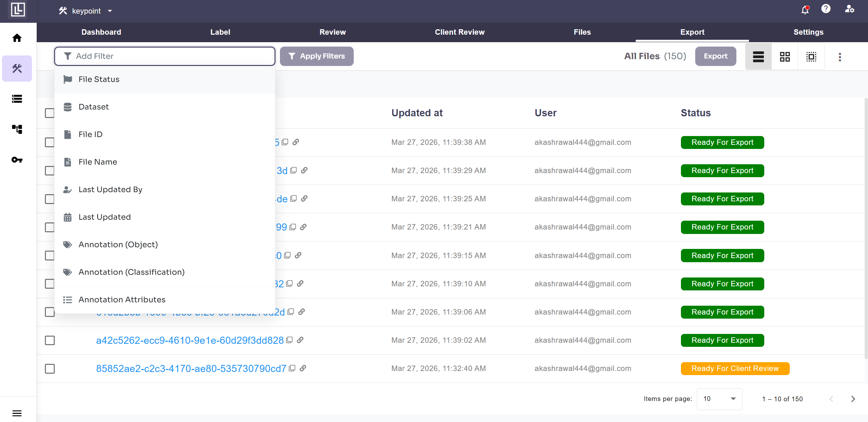Switch to grid view layout

(785, 56)
